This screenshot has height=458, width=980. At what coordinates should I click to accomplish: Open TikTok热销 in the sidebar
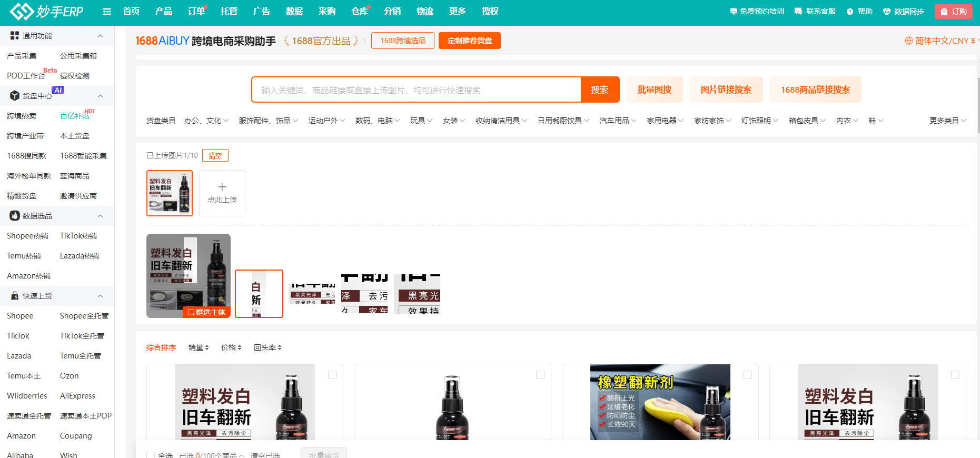78,236
